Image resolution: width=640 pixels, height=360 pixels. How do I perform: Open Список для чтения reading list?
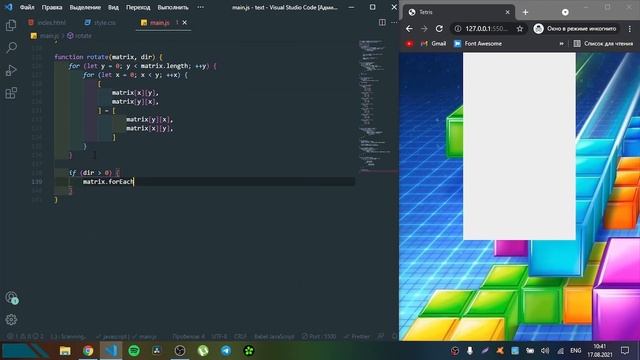point(603,44)
